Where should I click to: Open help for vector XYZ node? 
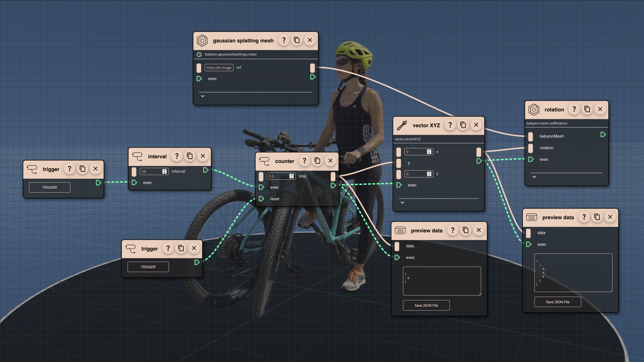(450, 125)
